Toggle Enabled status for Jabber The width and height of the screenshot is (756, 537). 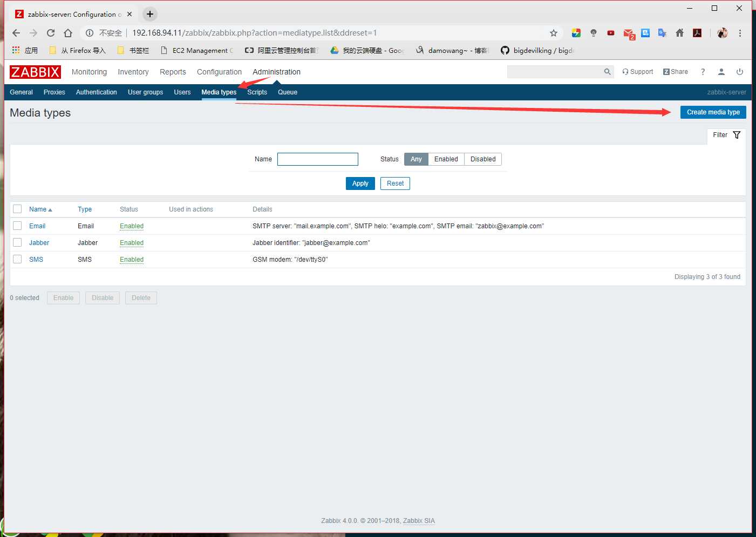pyautogui.click(x=132, y=243)
